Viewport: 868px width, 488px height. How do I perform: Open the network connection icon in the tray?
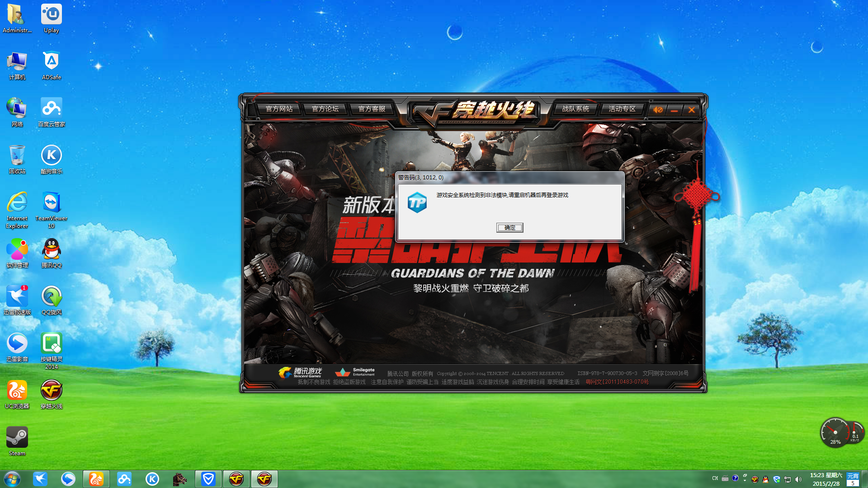(788, 479)
